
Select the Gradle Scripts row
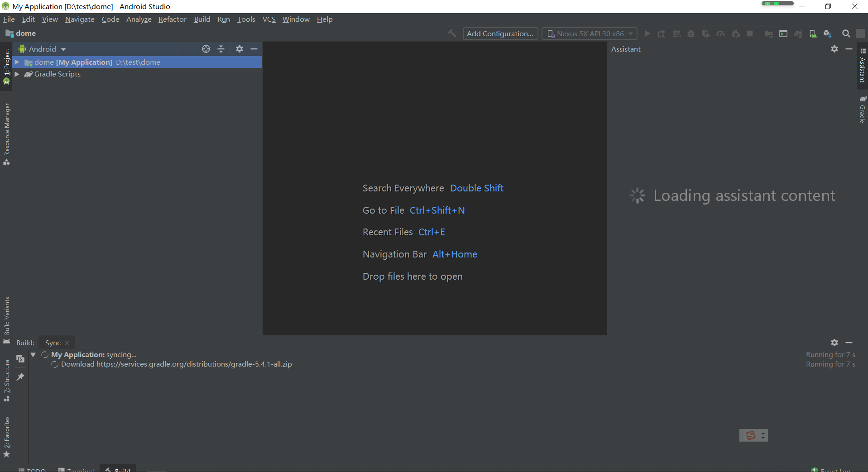[x=137, y=74]
